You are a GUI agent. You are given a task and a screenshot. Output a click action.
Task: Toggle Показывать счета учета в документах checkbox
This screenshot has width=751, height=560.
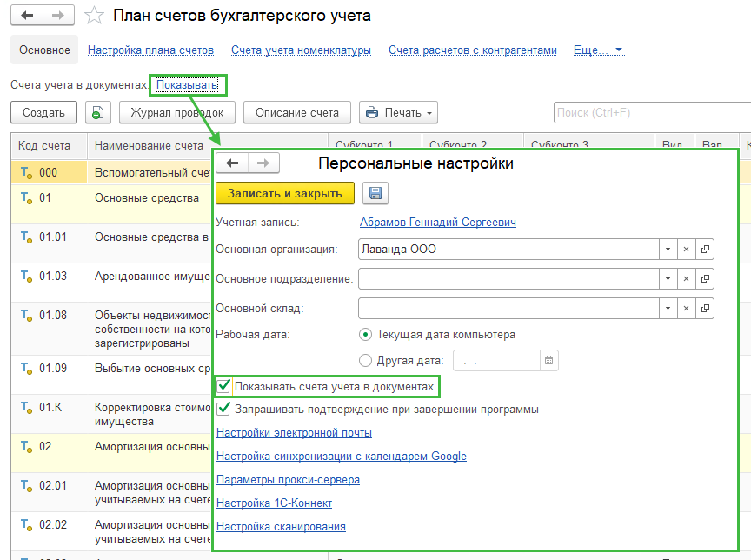[223, 386]
